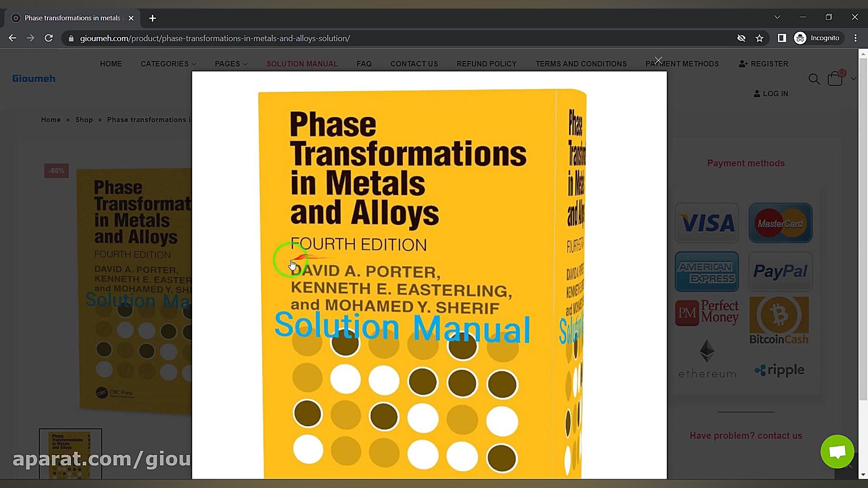This screenshot has width=868, height=488.
Task: Open the green live chat bubble
Action: [837, 451]
